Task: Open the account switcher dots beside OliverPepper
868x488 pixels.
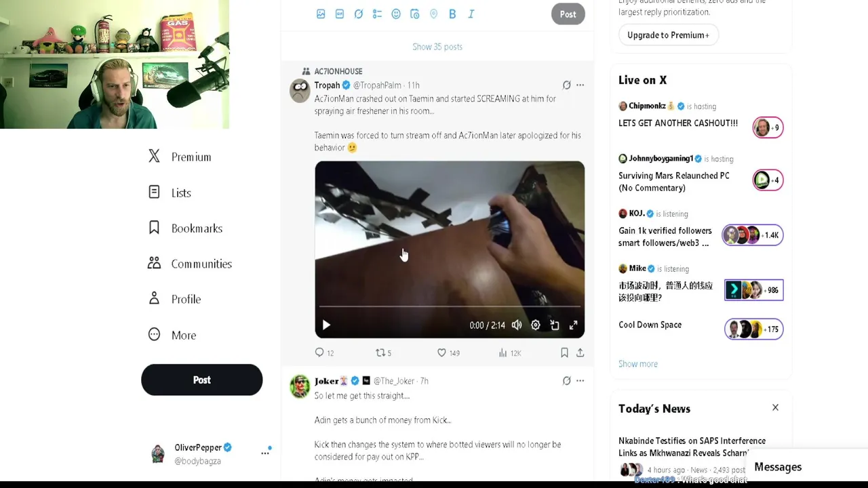Action: pos(265,453)
